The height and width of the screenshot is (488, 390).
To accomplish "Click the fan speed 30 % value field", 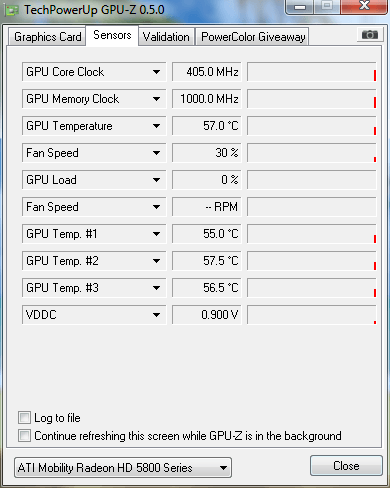I will click(206, 153).
